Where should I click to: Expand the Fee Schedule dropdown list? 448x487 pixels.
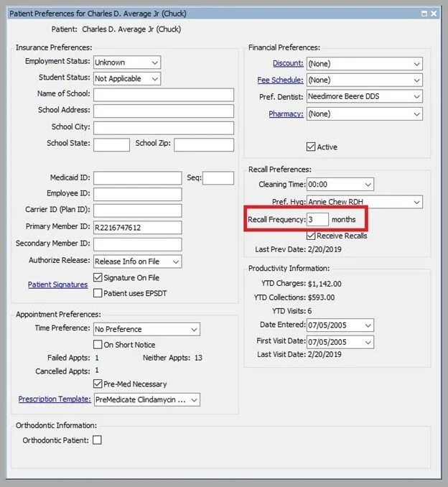tap(365, 80)
